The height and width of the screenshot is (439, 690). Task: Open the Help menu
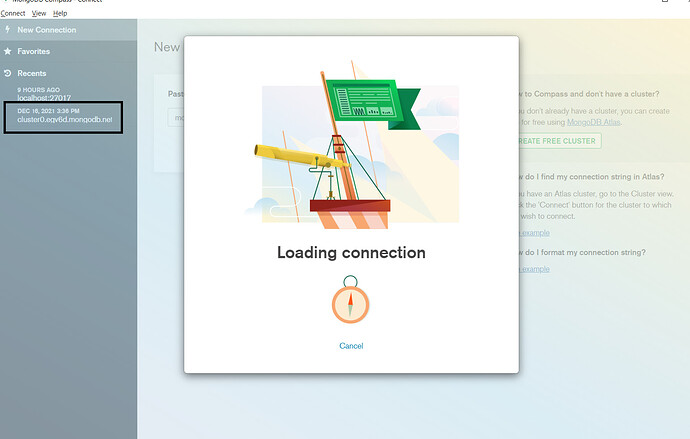point(60,13)
